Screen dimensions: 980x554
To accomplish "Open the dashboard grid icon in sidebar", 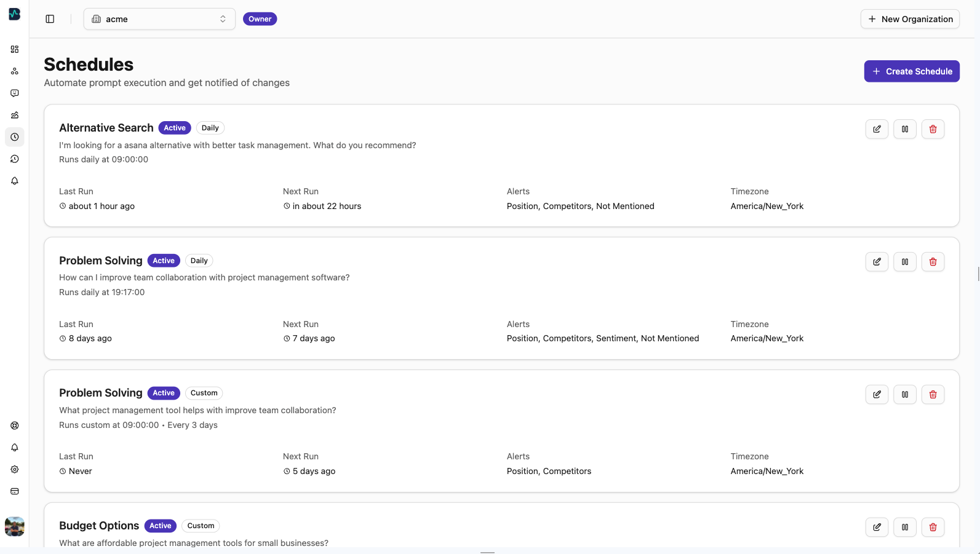I will [x=15, y=49].
